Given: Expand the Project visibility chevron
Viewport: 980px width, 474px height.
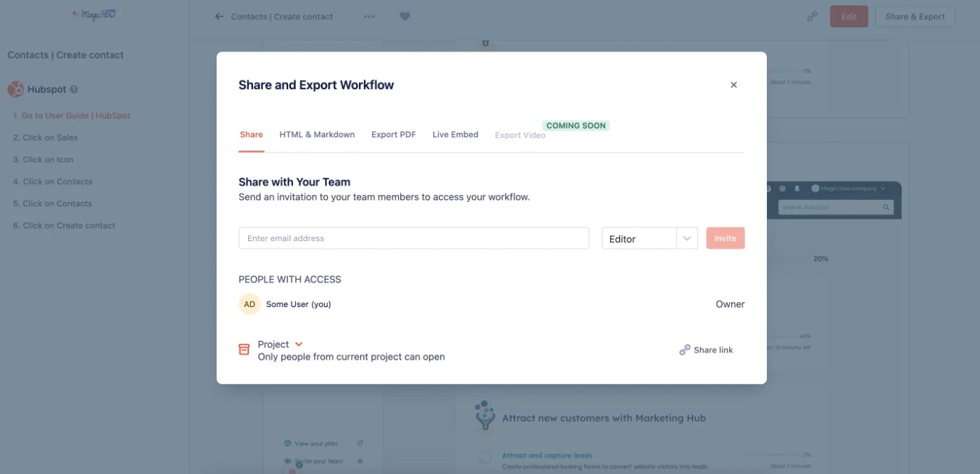Looking at the screenshot, I should pos(299,344).
